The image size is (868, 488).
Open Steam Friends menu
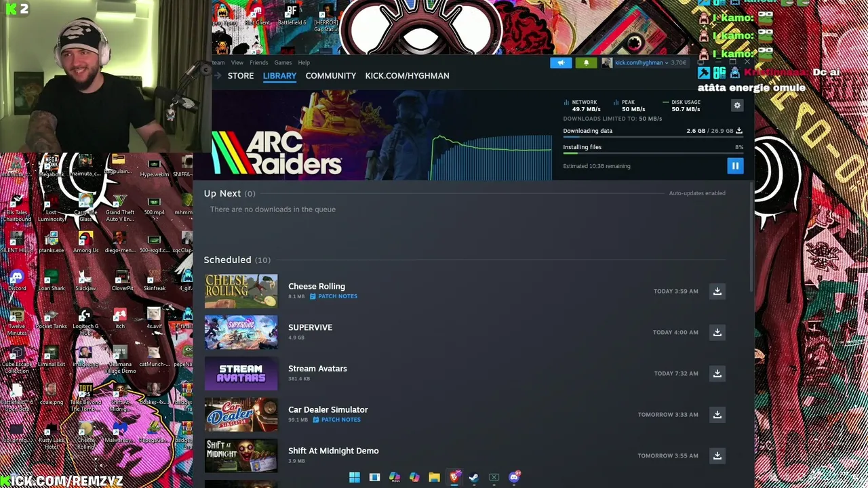point(258,62)
